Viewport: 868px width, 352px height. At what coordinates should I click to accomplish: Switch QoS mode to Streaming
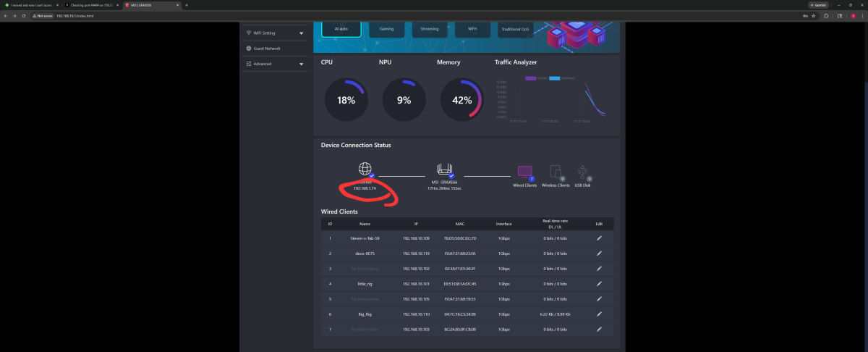click(x=430, y=29)
